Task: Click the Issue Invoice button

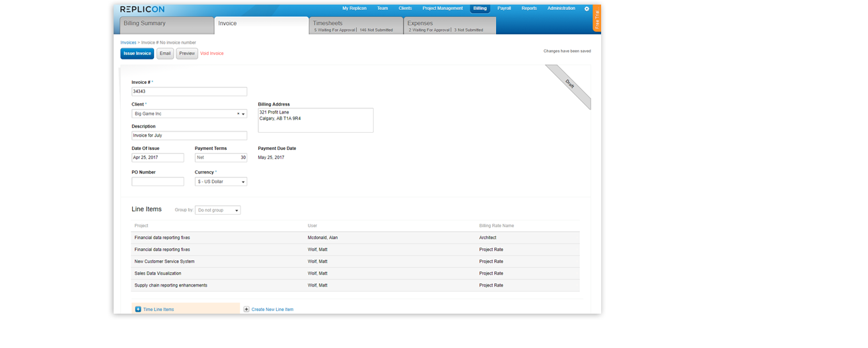Action: pyautogui.click(x=137, y=53)
